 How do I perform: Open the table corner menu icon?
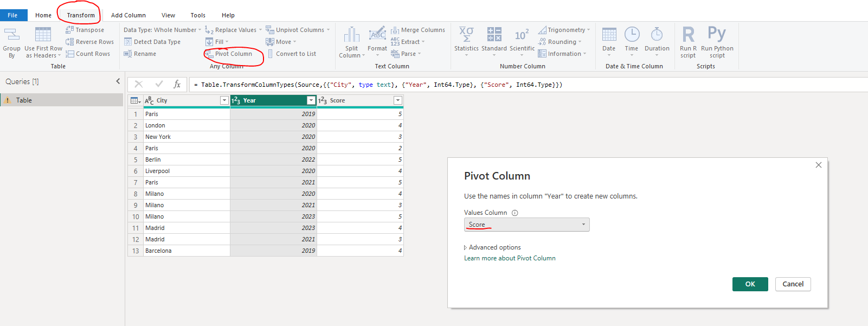[x=136, y=100]
